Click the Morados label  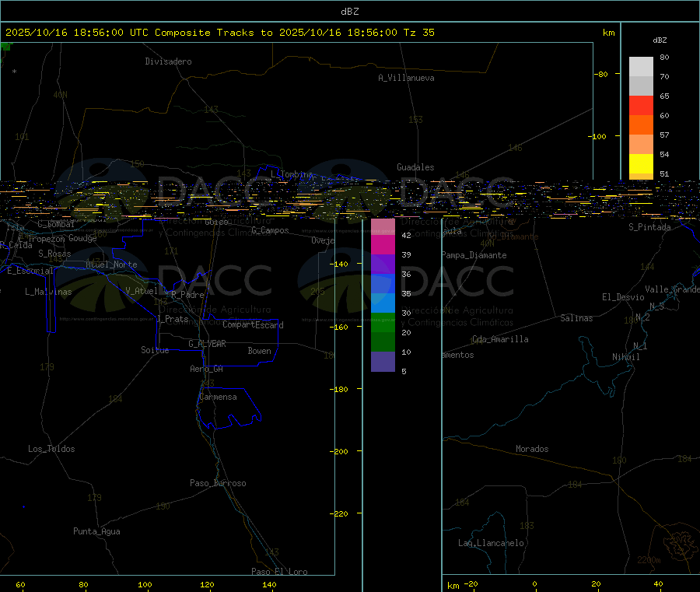[532, 449]
